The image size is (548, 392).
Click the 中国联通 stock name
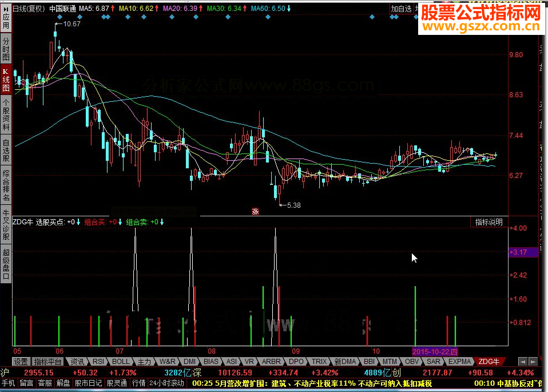pyautogui.click(x=62, y=9)
